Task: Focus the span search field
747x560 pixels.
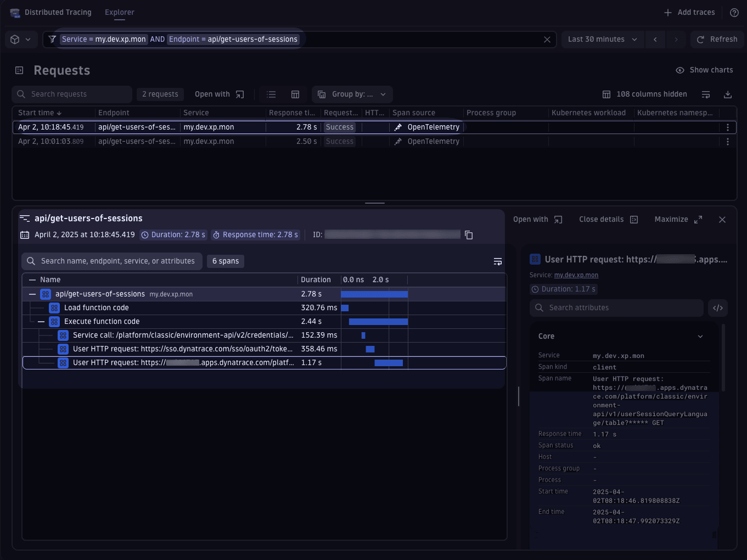Action: coord(113,261)
